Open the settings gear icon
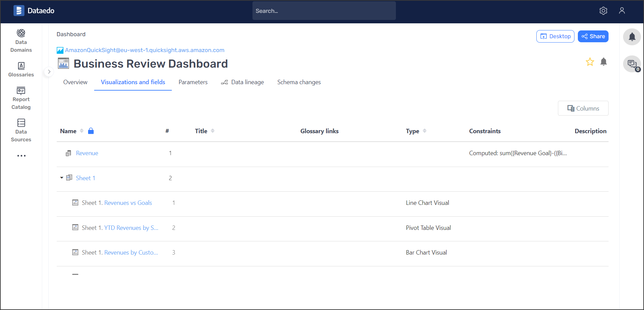This screenshot has height=310, width=644. pos(603,11)
